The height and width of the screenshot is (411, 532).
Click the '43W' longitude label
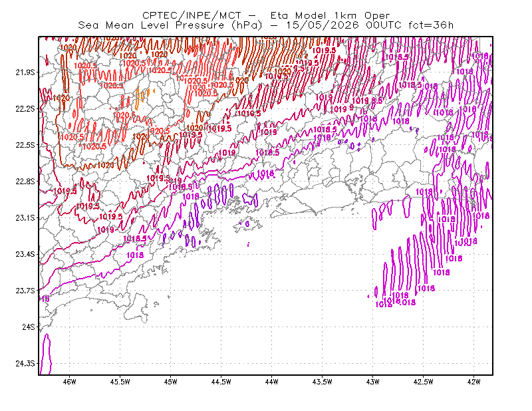[x=373, y=382]
